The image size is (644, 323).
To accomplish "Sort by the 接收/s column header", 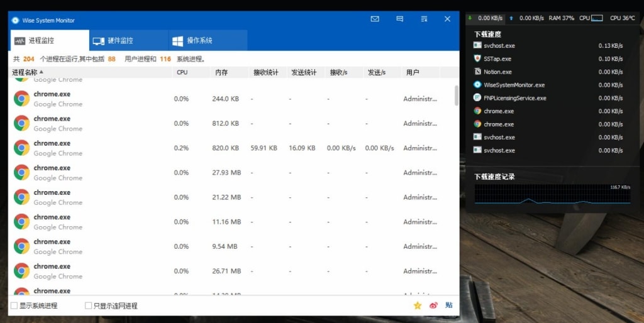I will click(x=344, y=72).
